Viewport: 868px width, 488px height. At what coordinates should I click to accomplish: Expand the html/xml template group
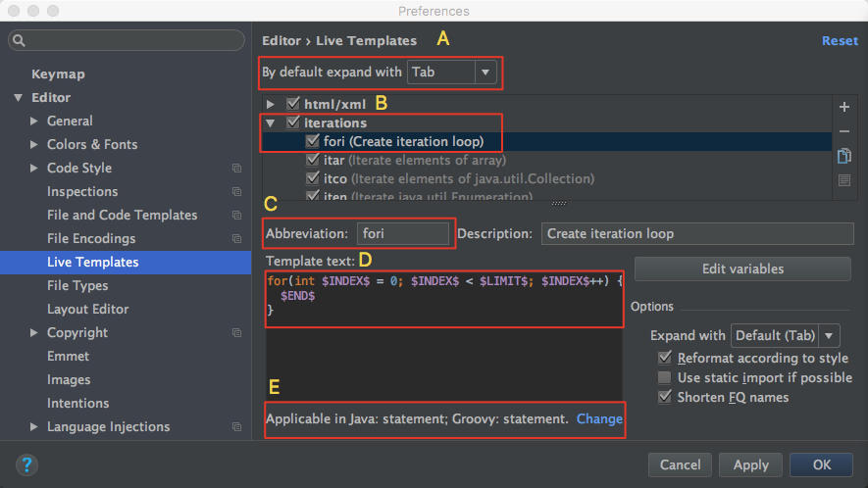tap(271, 104)
